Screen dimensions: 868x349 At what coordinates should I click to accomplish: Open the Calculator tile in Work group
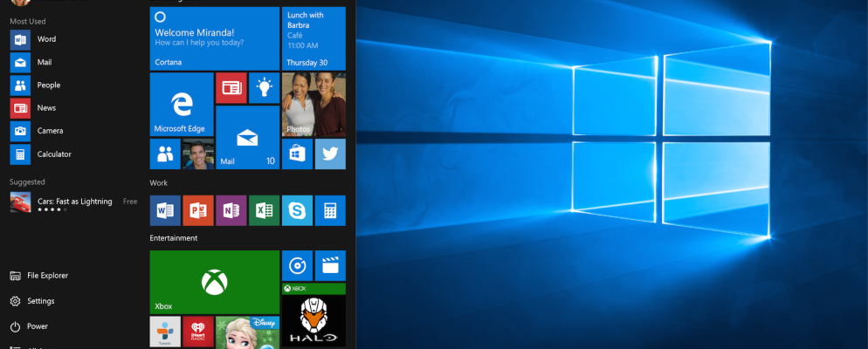(330, 210)
